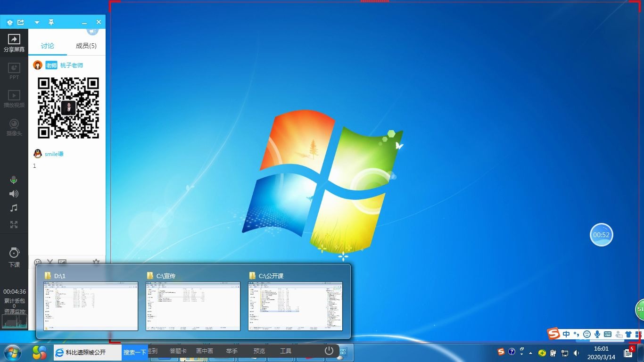Click the 00:52 timer bubble

(602, 235)
